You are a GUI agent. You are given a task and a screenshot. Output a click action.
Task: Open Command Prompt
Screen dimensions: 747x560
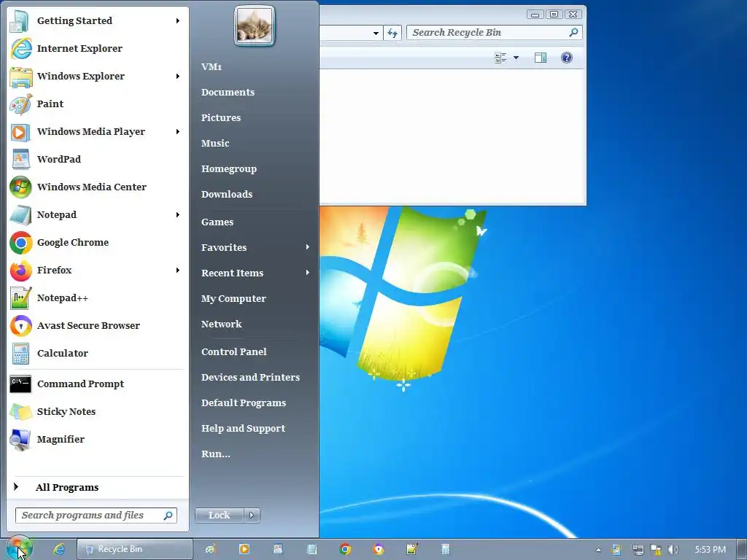97,384
